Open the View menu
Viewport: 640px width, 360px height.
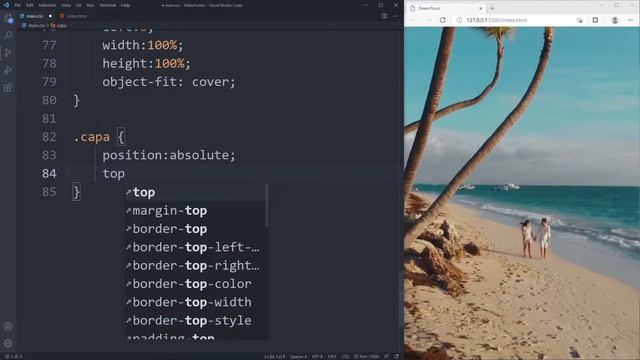(66, 5)
